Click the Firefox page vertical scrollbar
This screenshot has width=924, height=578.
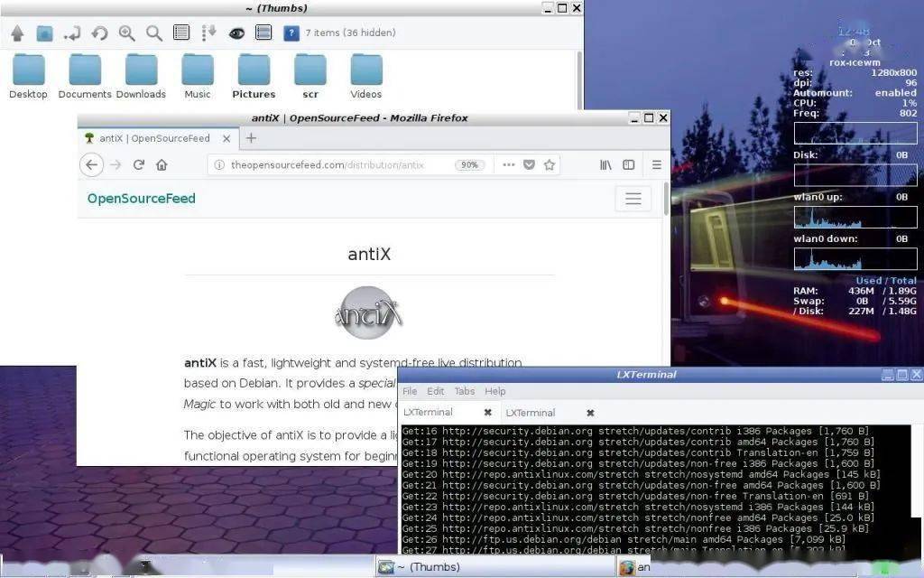(667, 199)
